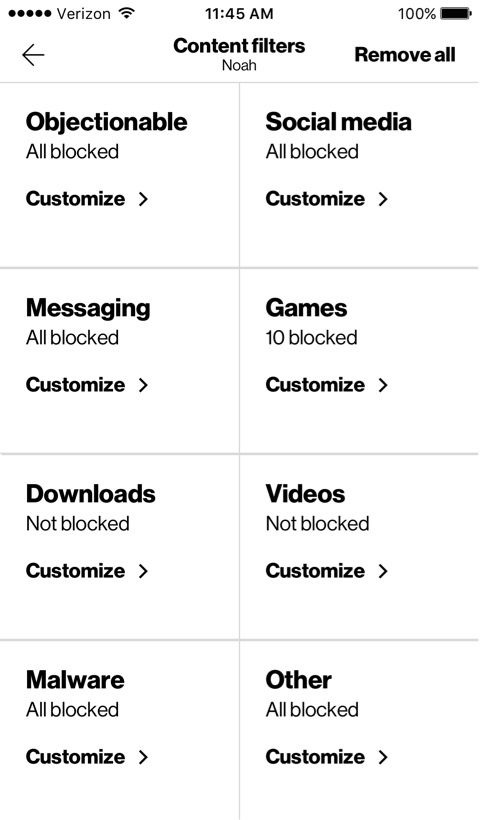Click the chevron beside Downloads Customize
The image size is (480, 820).
(x=143, y=571)
